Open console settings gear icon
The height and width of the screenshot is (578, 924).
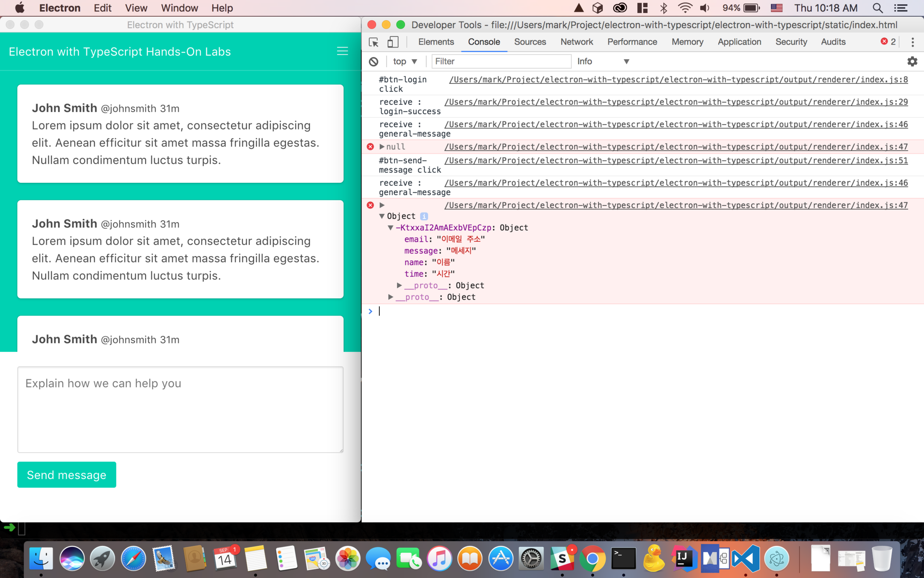coord(912,62)
